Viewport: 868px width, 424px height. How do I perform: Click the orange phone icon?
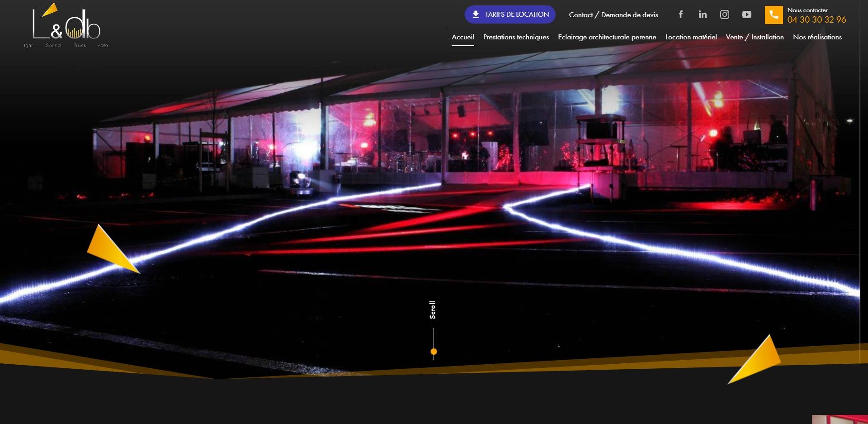tap(774, 15)
